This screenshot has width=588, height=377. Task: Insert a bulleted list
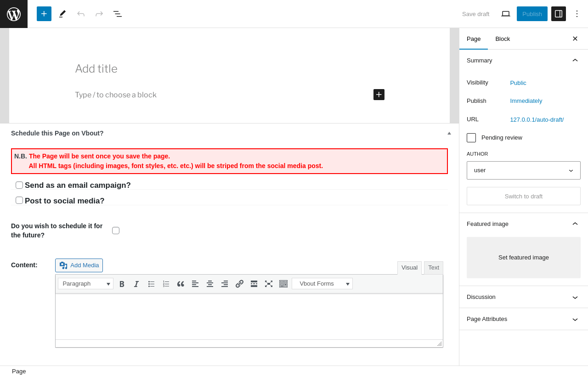click(x=151, y=284)
